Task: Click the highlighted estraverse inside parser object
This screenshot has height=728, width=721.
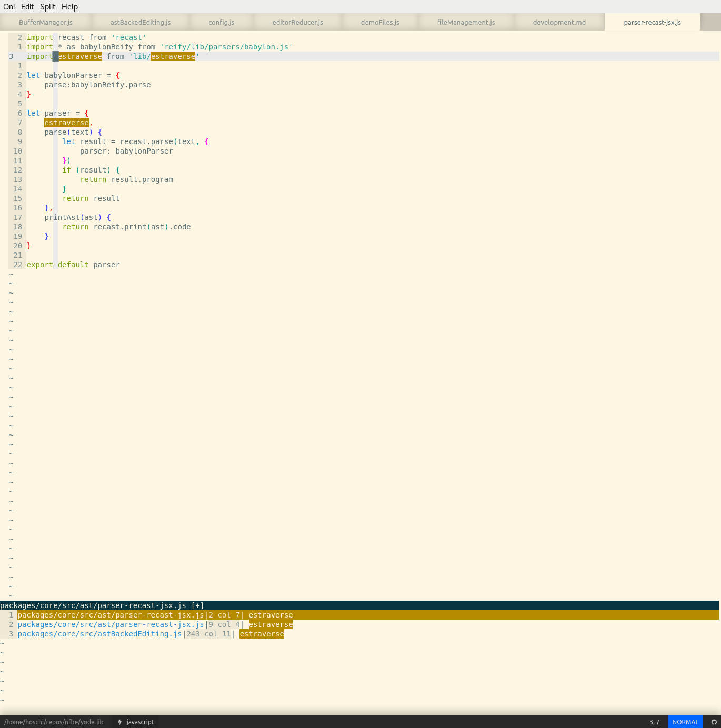Action: tap(66, 123)
